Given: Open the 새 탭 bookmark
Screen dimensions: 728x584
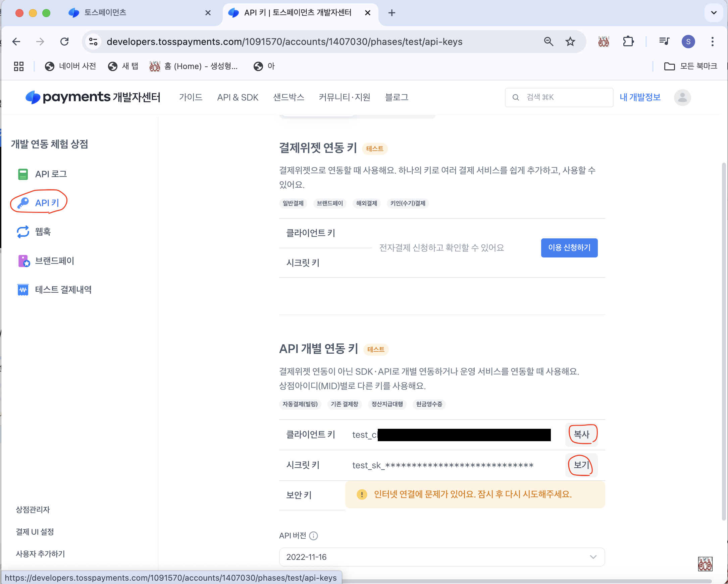Looking at the screenshot, I should point(123,66).
